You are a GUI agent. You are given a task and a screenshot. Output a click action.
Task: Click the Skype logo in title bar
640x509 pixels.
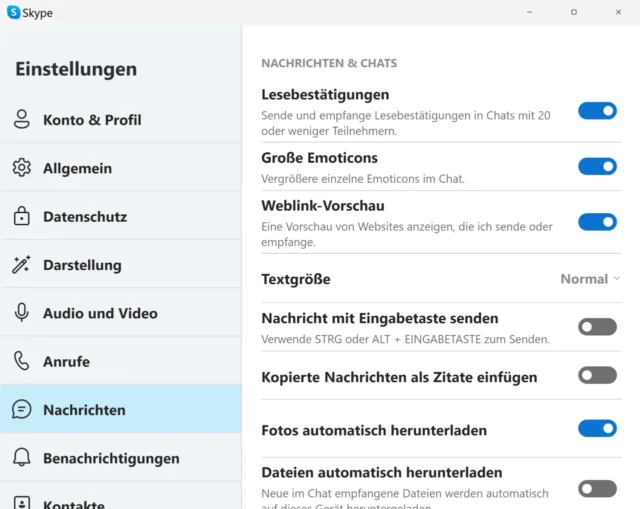pyautogui.click(x=14, y=13)
